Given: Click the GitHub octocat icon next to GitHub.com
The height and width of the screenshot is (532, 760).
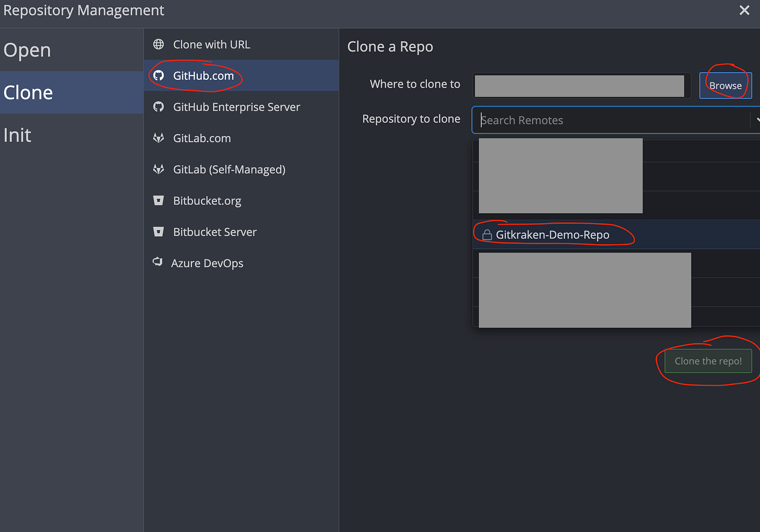Looking at the screenshot, I should click(159, 76).
